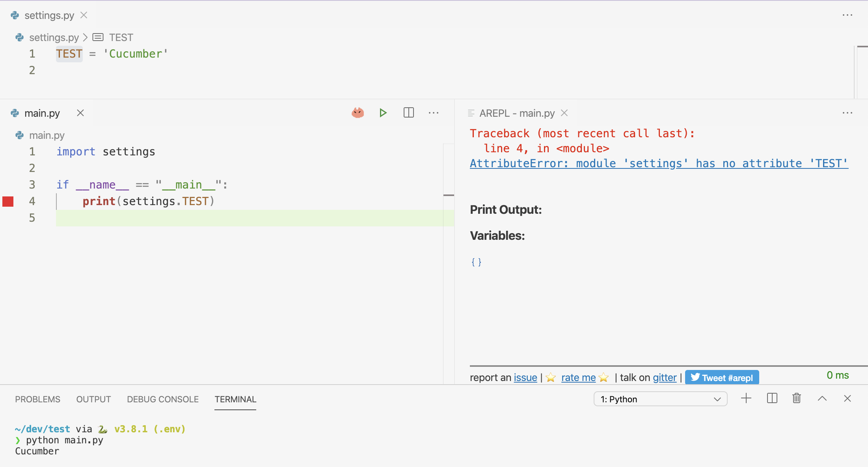Maximize the panel with the chevron icon
The width and height of the screenshot is (868, 467).
(x=821, y=398)
